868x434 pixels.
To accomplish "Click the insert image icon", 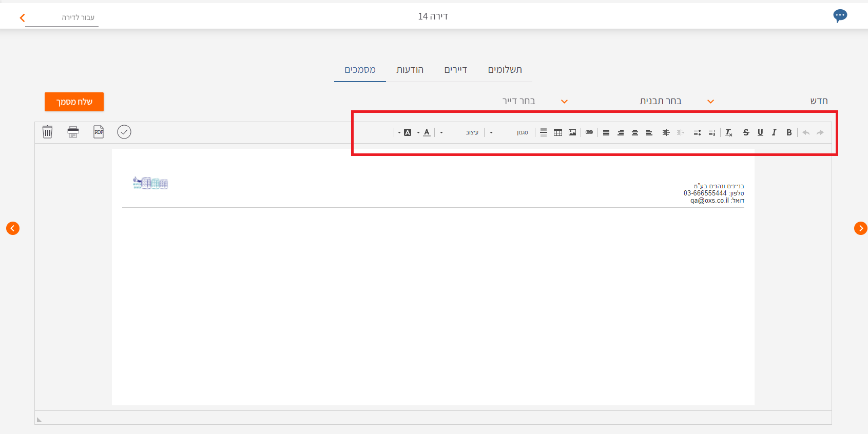I will 572,132.
